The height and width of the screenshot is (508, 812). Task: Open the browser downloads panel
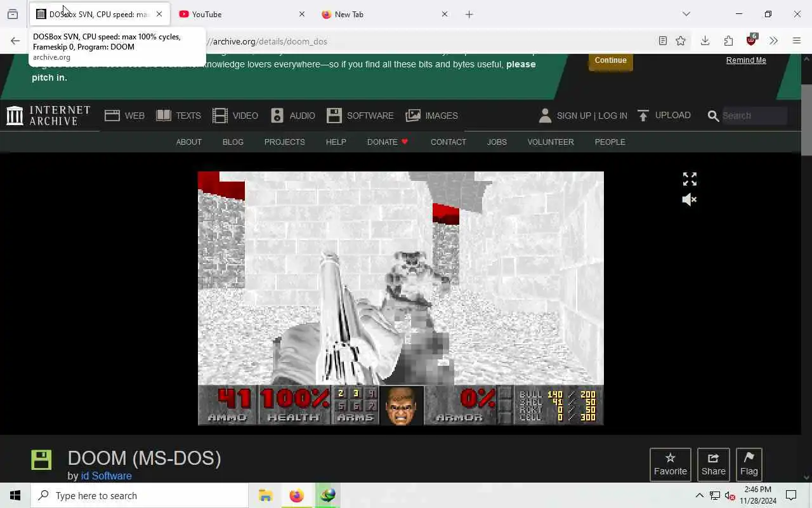pyautogui.click(x=705, y=41)
